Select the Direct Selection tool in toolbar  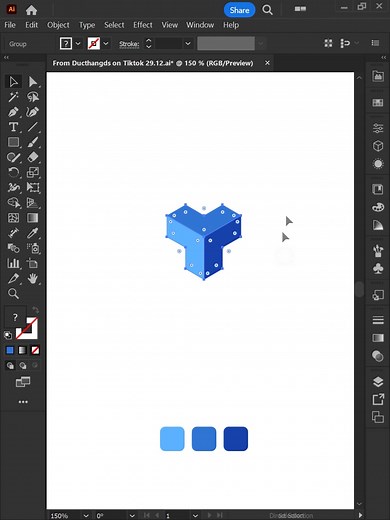(33, 82)
